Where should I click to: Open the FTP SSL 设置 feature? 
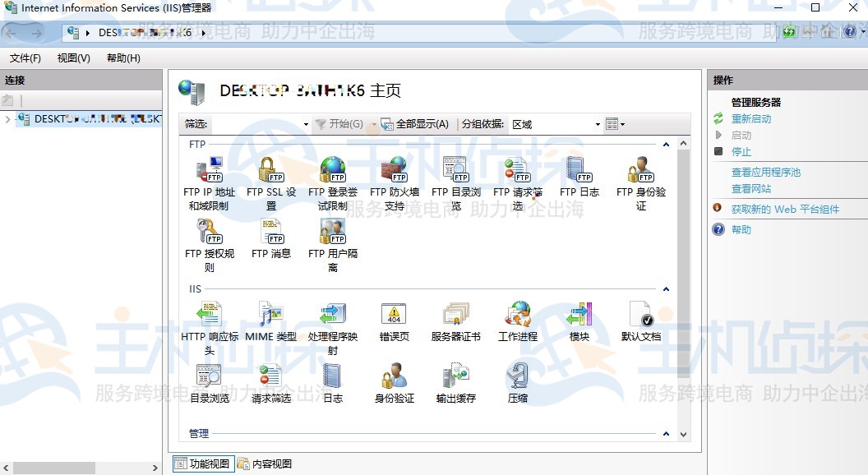(271, 173)
